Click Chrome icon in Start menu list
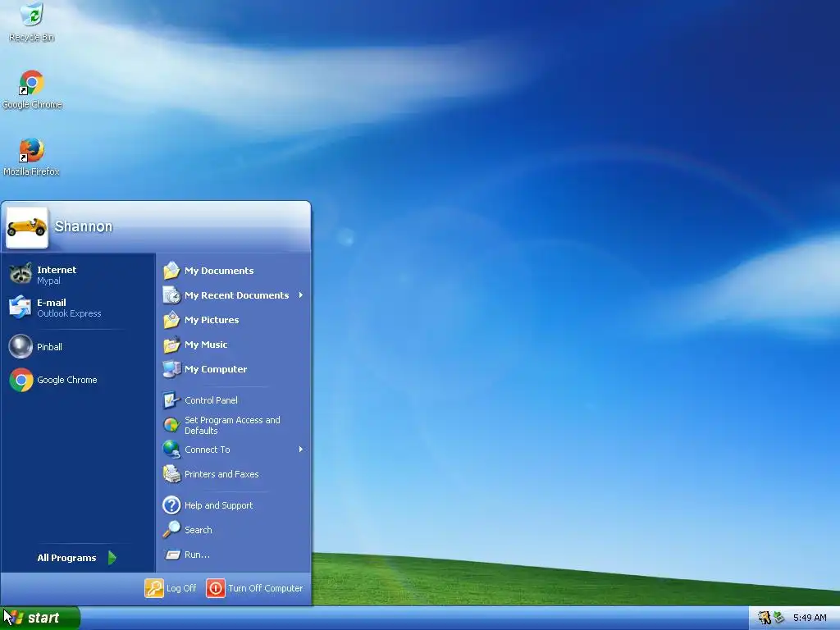Image resolution: width=840 pixels, height=630 pixels. pos(21,380)
